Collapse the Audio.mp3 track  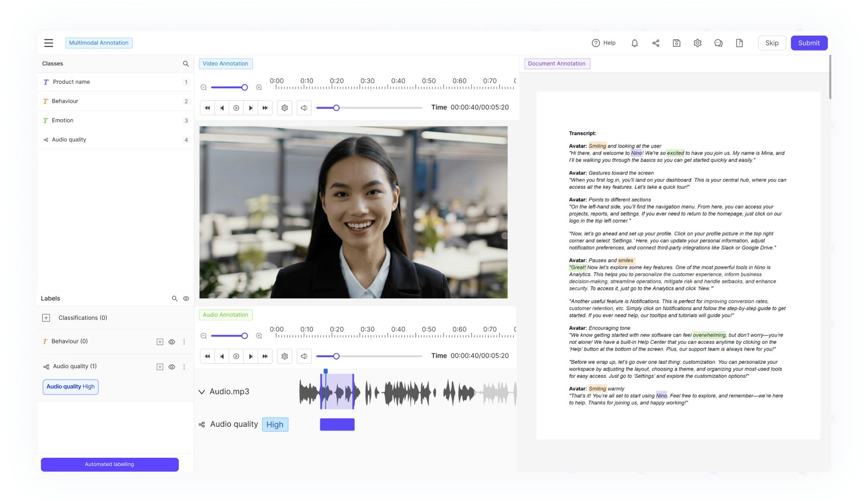pos(202,392)
